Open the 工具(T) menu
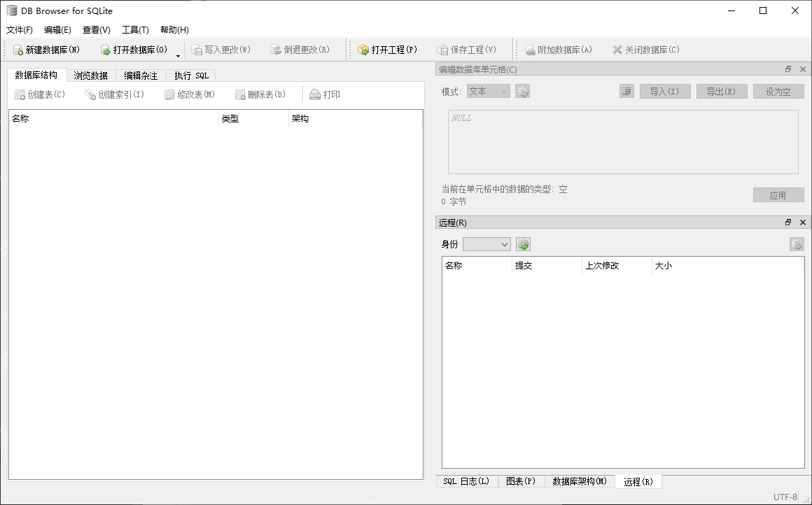 pyautogui.click(x=135, y=30)
